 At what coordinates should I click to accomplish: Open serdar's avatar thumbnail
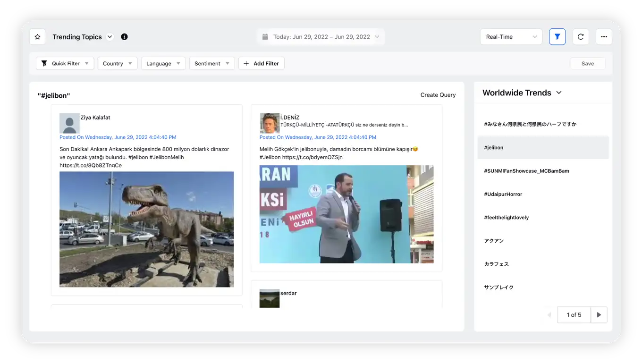(270, 298)
